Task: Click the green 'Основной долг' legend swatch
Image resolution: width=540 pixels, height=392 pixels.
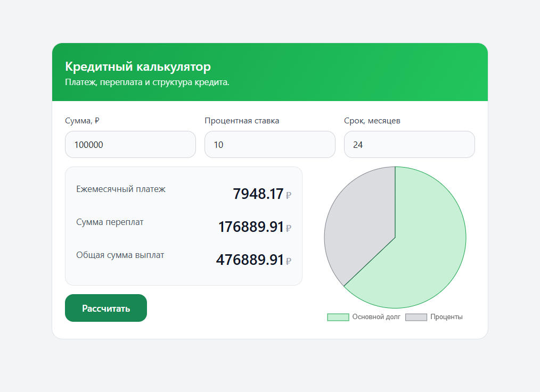Action: pyautogui.click(x=338, y=316)
